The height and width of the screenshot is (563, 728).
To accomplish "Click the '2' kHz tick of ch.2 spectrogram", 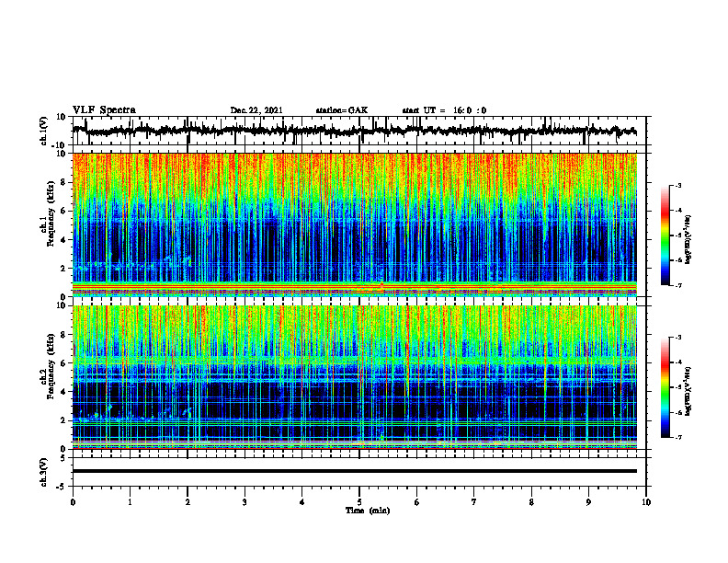I will tap(63, 420).
